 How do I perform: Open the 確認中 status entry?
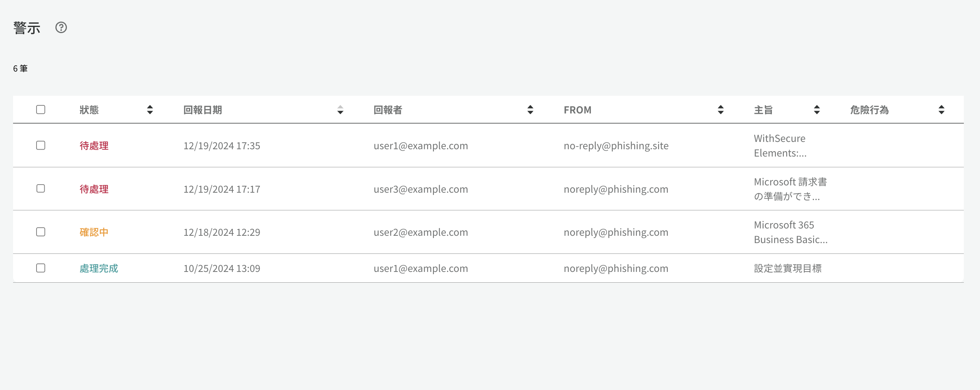coord(94,232)
